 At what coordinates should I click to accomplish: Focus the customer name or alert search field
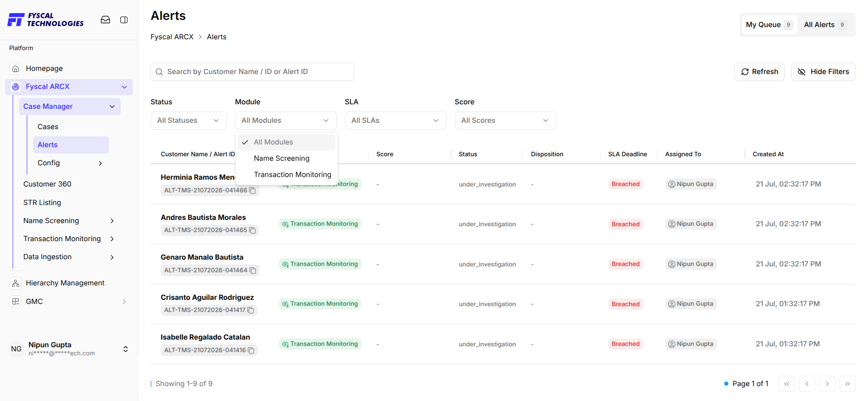(x=252, y=72)
